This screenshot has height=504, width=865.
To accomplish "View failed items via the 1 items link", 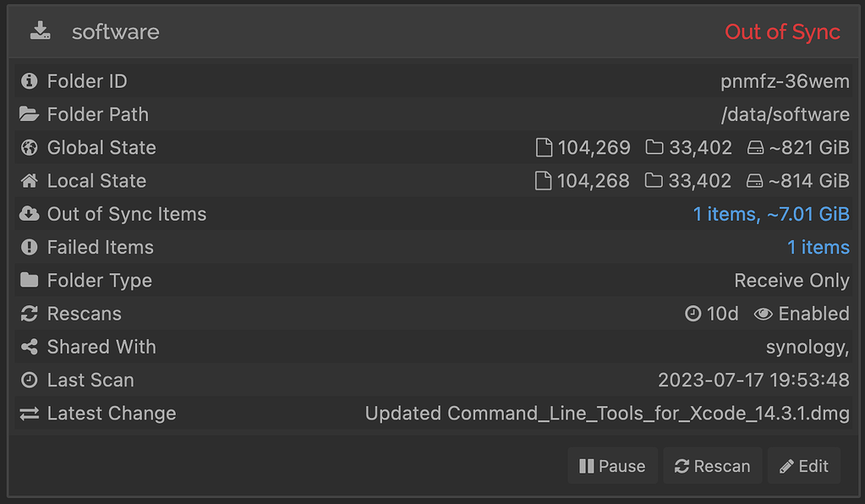I will pyautogui.click(x=818, y=247).
